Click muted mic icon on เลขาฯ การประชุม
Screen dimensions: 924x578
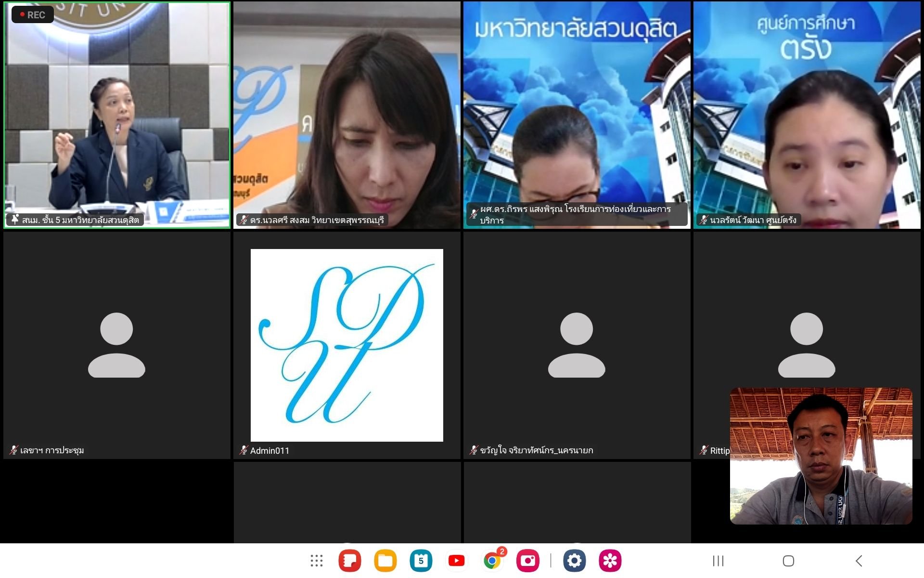click(13, 450)
